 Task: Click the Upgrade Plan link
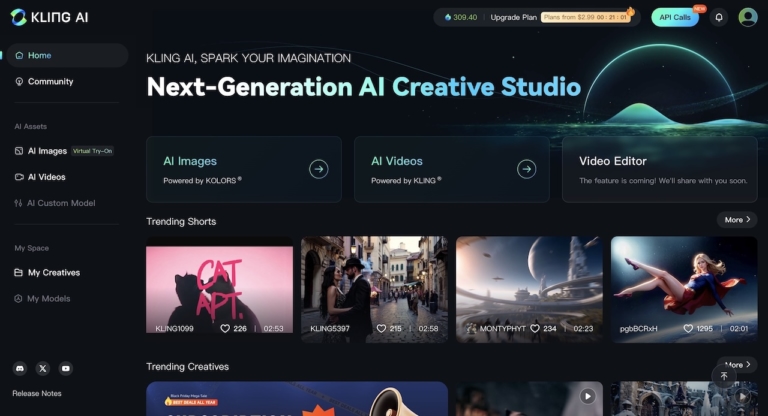coord(513,17)
